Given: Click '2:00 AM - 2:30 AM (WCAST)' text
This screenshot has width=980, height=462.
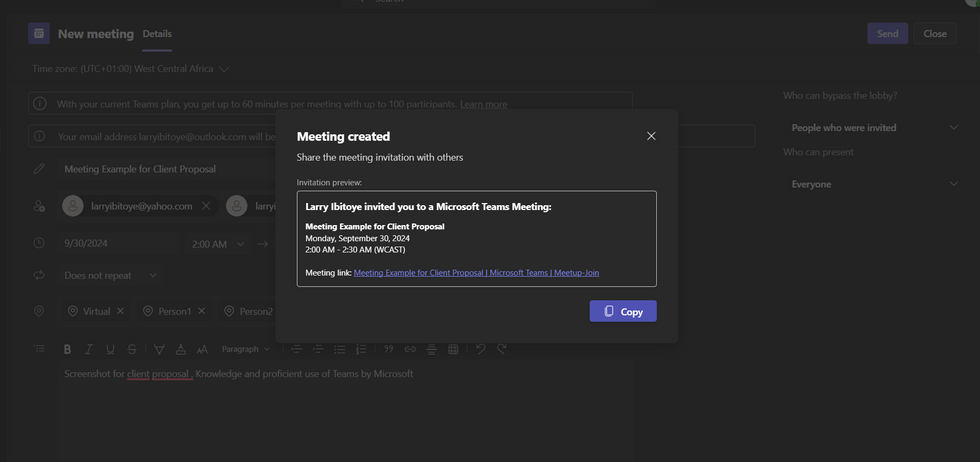Looking at the screenshot, I should coord(355,249).
